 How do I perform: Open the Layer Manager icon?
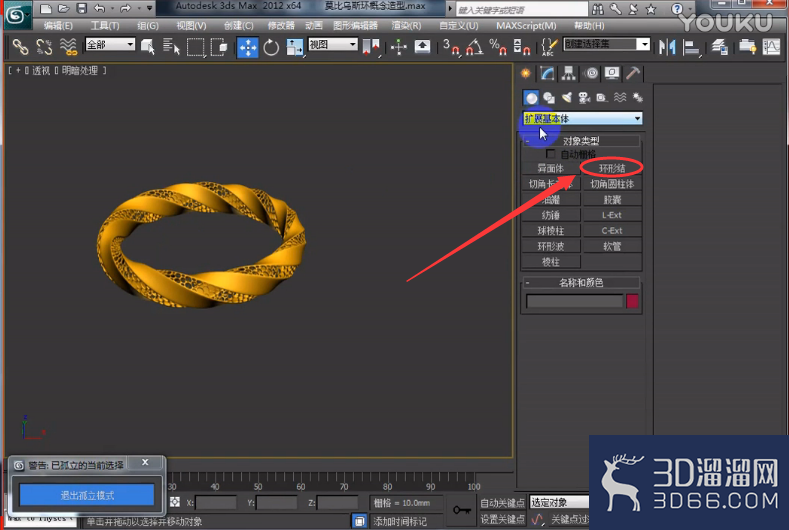(720, 47)
